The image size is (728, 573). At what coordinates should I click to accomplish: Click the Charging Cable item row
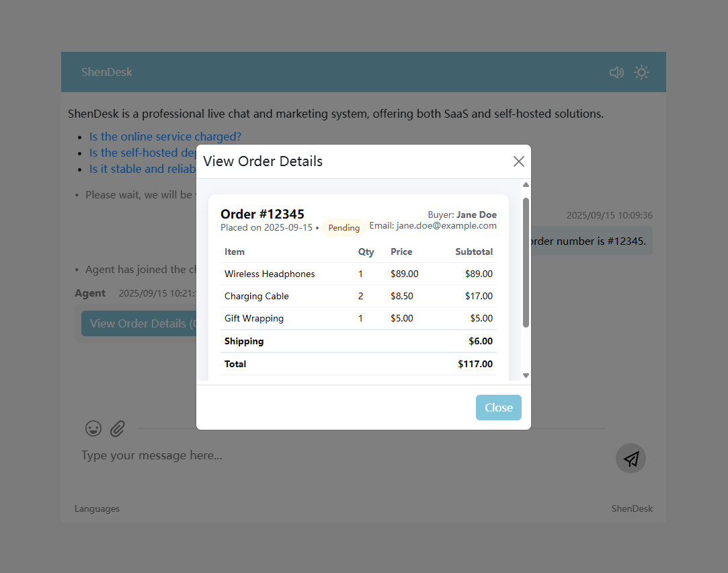(358, 296)
